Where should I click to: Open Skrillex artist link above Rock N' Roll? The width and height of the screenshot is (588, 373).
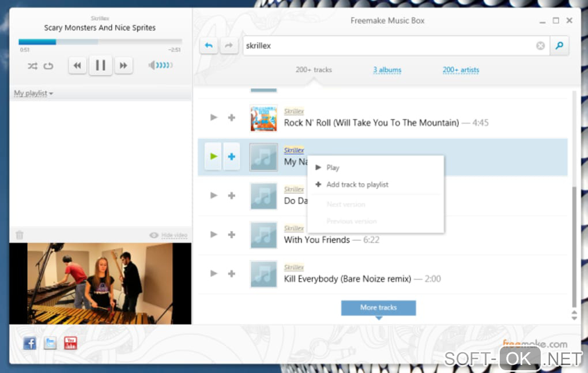[x=294, y=111]
